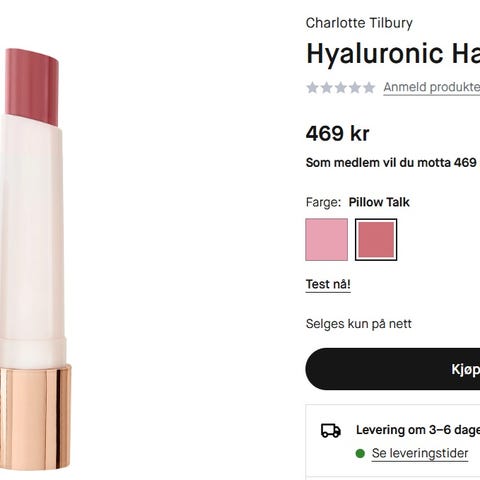Open the 'Se leveringstider' link

(x=420, y=453)
